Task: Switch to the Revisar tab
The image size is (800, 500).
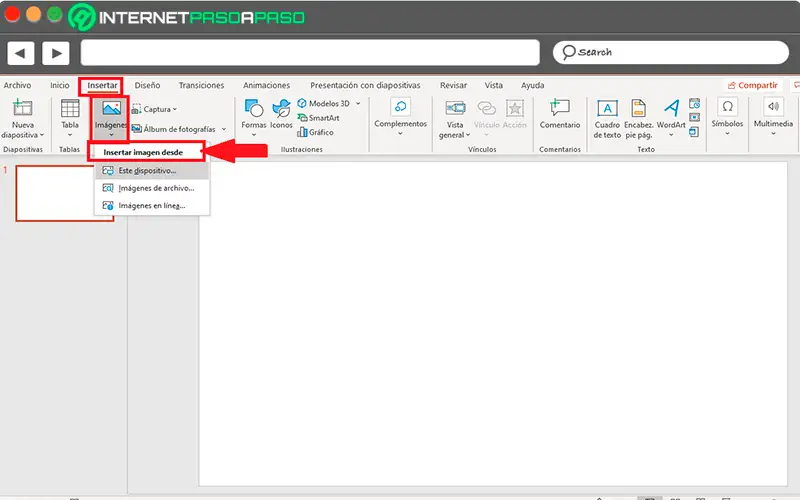Action: coord(453,85)
